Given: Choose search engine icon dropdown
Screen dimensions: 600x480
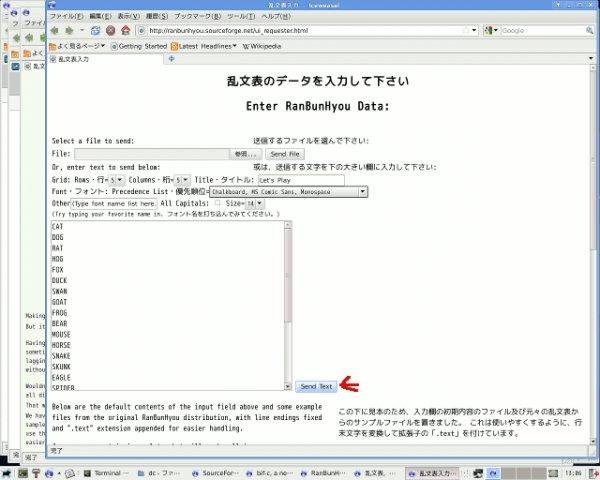Looking at the screenshot, I should click(491, 30).
